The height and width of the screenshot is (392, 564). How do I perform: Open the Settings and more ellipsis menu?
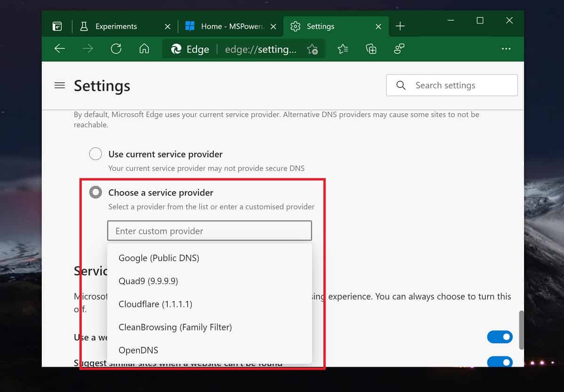tap(506, 49)
